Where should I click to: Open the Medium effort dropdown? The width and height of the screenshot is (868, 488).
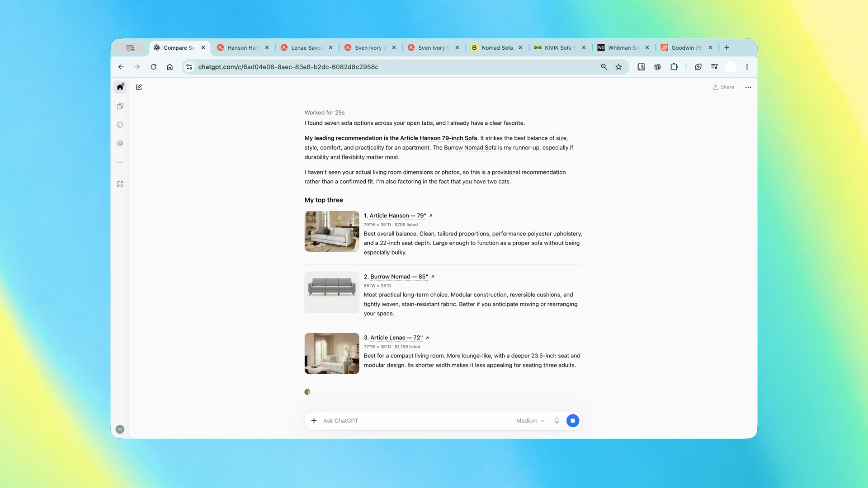[530, 421]
